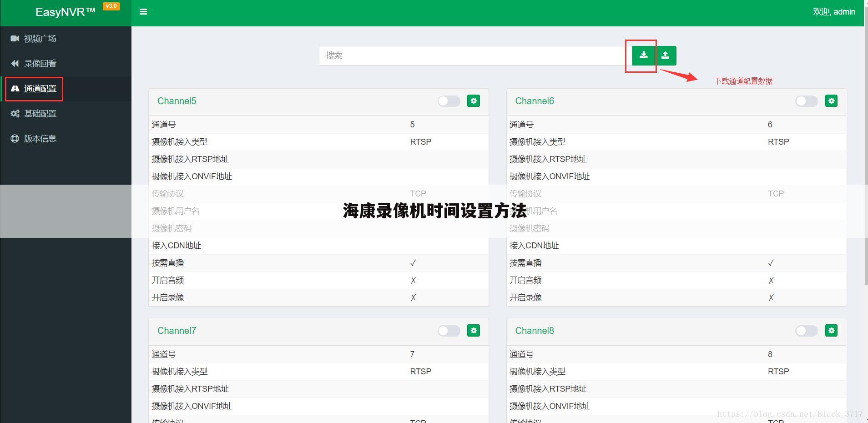868x423 pixels.
Task: Click 通道号 value 5 in Channel5
Action: 412,125
